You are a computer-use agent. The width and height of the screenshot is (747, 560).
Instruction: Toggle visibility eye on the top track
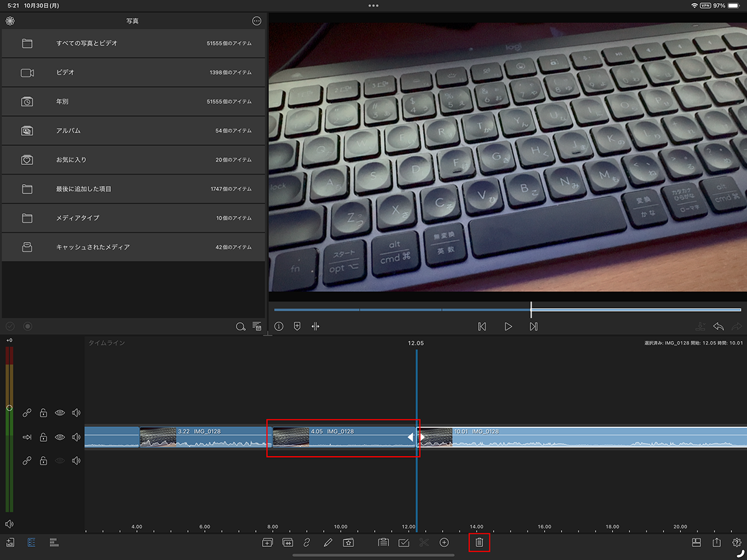[x=60, y=413]
